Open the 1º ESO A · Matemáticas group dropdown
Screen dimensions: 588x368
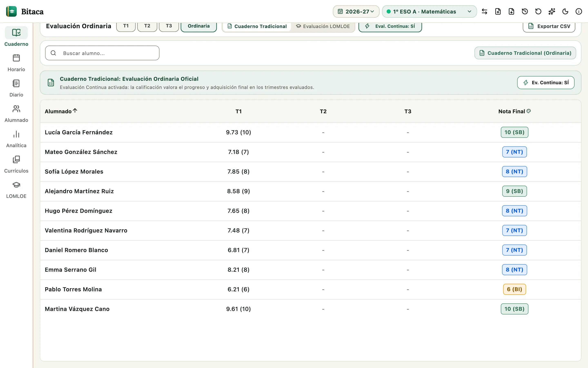[x=429, y=11]
